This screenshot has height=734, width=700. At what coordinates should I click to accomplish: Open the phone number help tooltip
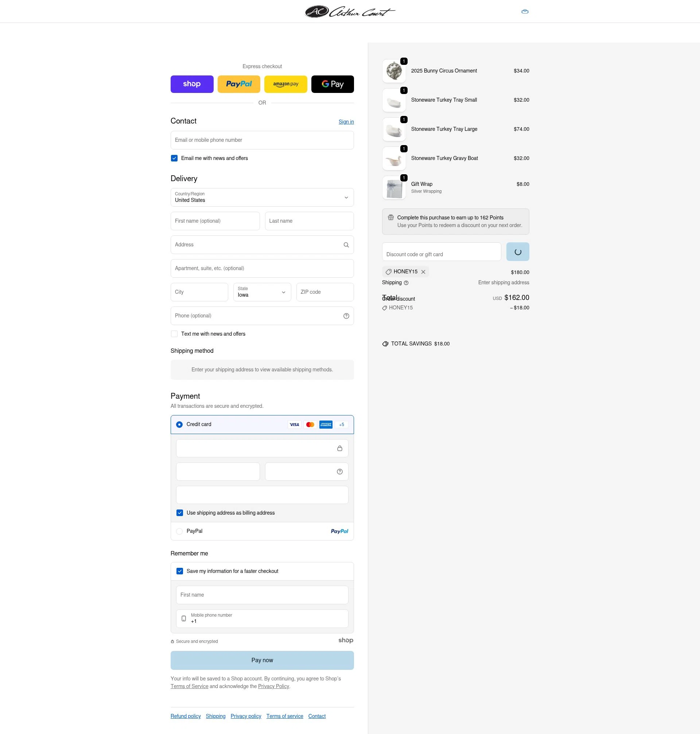point(346,316)
